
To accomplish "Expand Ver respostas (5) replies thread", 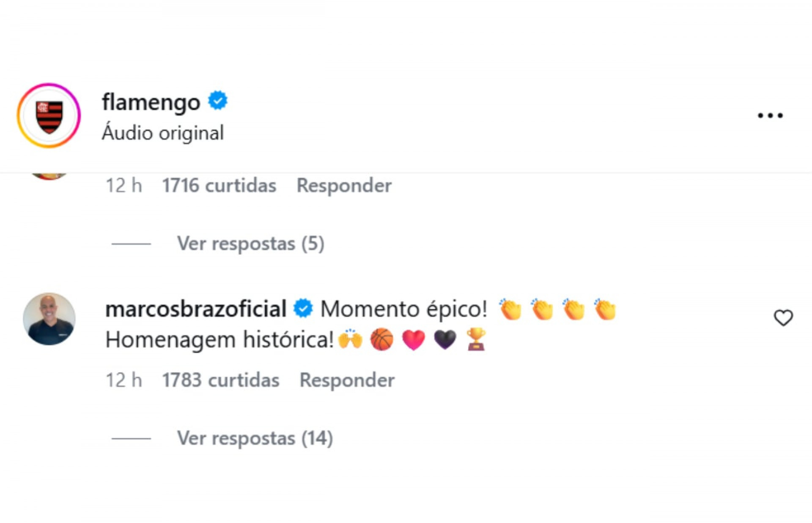I will point(250,243).
